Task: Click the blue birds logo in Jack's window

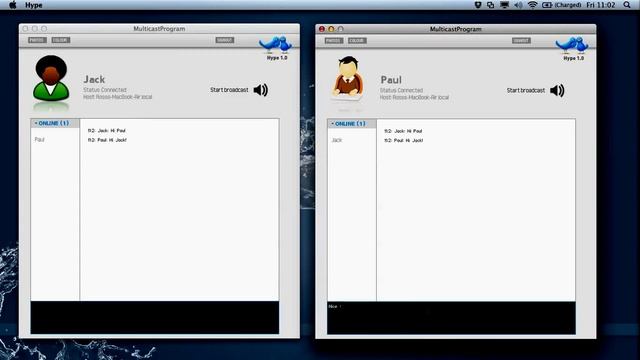Action: click(x=276, y=44)
